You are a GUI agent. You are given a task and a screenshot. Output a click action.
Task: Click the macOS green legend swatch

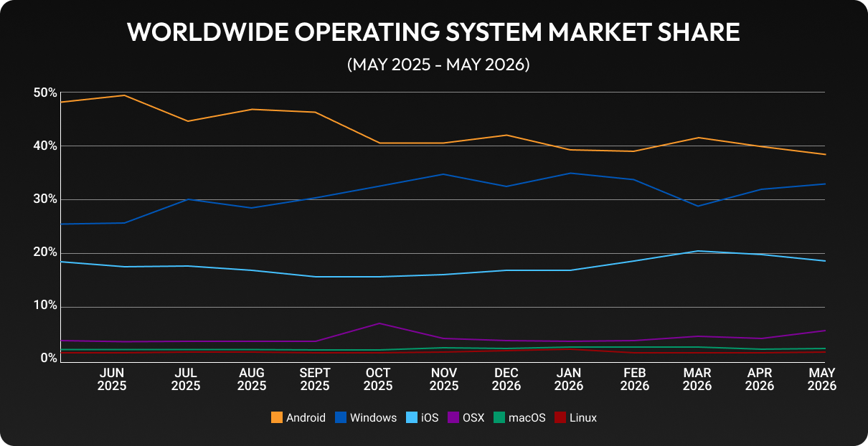[x=499, y=417]
